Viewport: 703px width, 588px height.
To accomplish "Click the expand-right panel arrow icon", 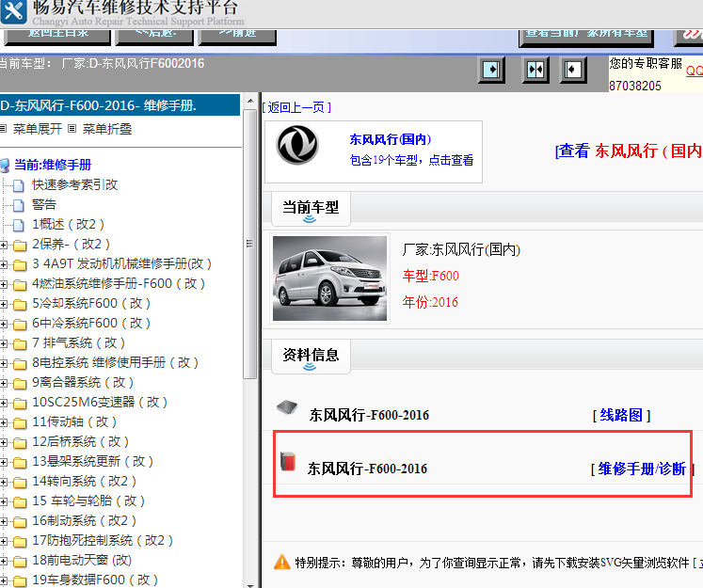I will 491,70.
